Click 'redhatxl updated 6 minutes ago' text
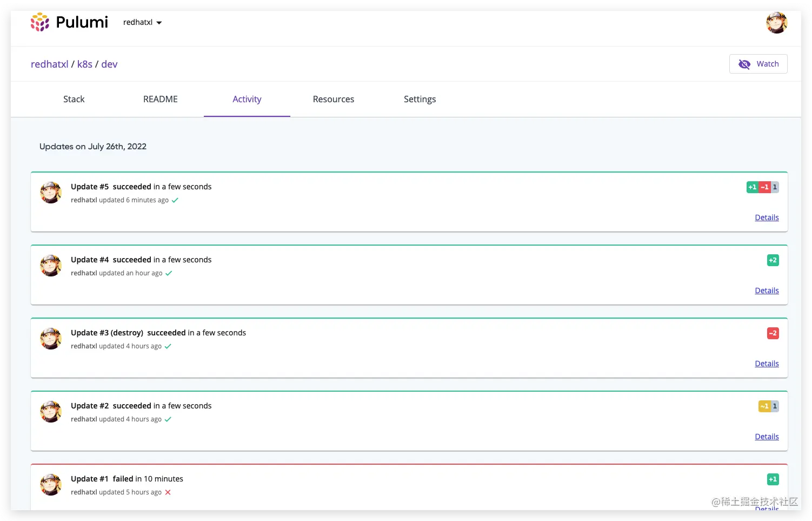 [119, 200]
